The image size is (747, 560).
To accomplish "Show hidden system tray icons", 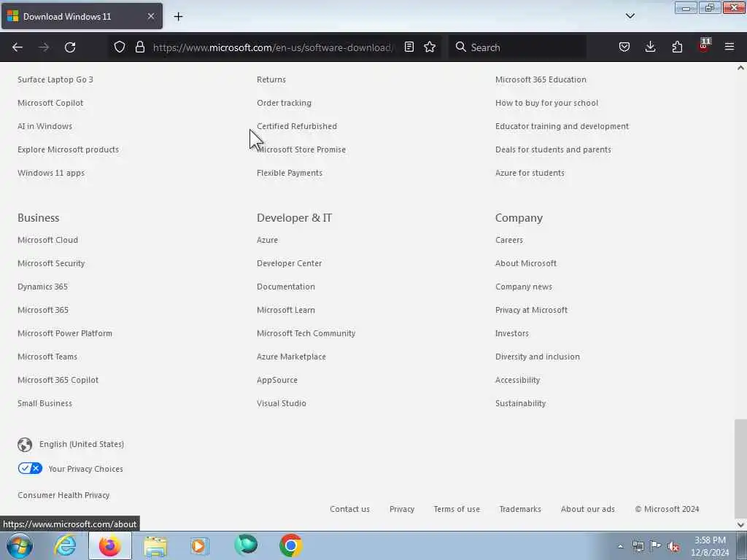I will point(620,547).
